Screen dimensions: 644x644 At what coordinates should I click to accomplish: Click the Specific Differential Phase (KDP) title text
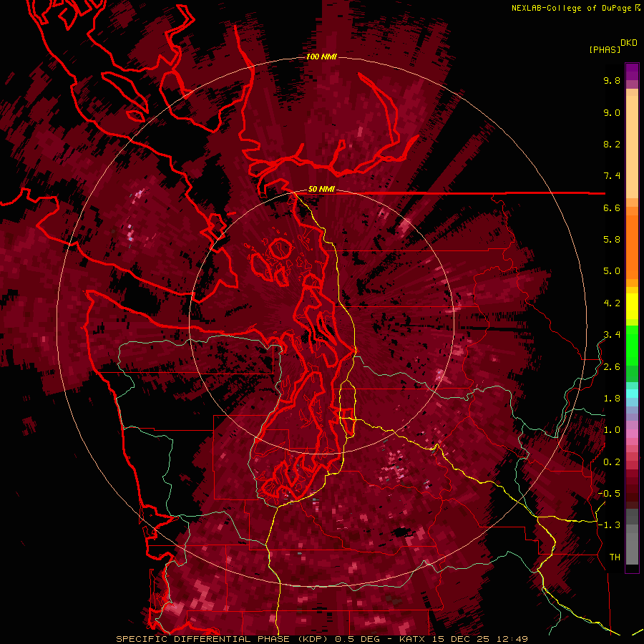pyautogui.click(x=223, y=639)
